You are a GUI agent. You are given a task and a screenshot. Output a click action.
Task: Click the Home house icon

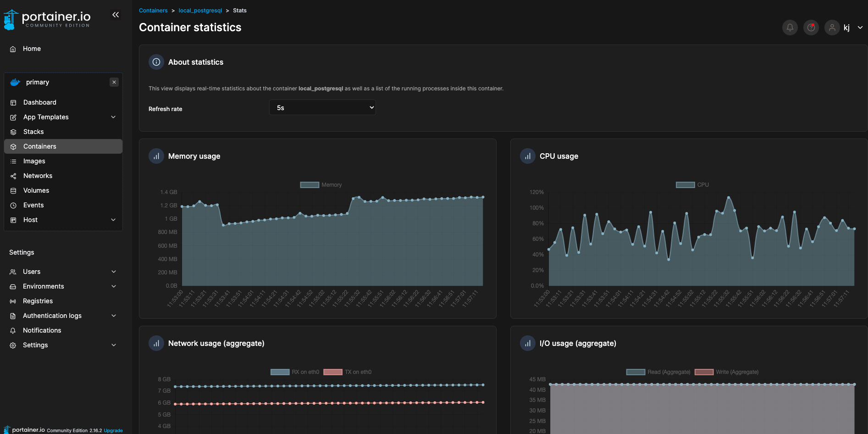[13, 49]
